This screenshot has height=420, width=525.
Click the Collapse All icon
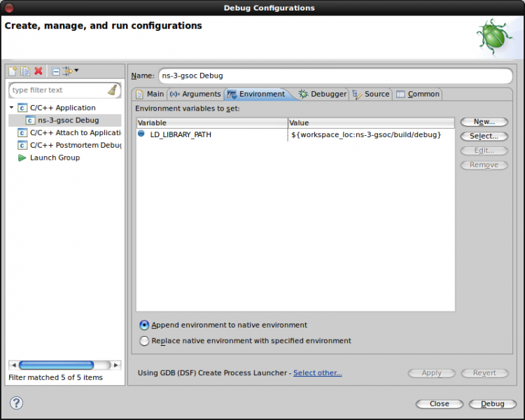55,71
